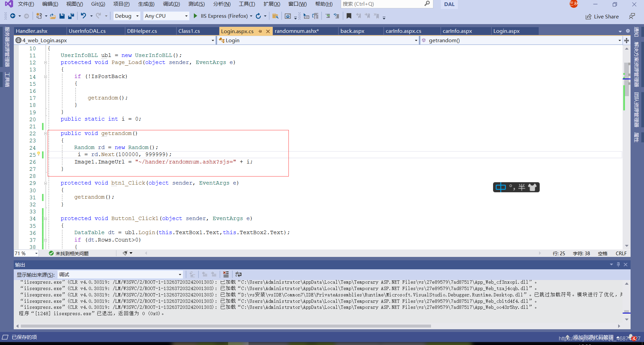Close the Login.aspx.cs tab

pyautogui.click(x=268, y=31)
